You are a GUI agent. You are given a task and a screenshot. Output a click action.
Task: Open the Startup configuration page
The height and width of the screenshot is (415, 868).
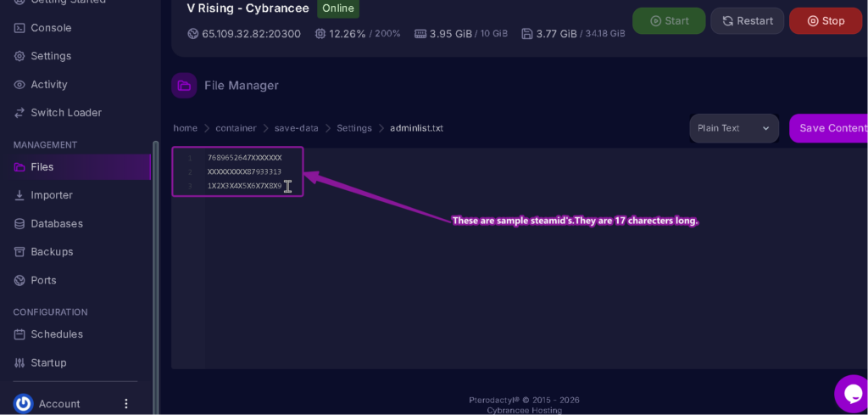click(x=48, y=362)
